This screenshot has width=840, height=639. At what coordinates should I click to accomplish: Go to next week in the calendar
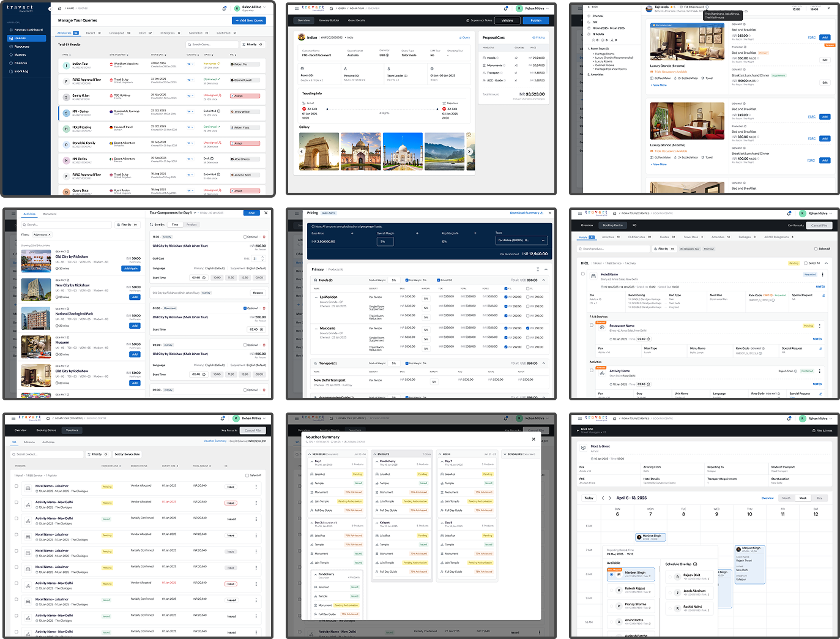pyautogui.click(x=610, y=498)
